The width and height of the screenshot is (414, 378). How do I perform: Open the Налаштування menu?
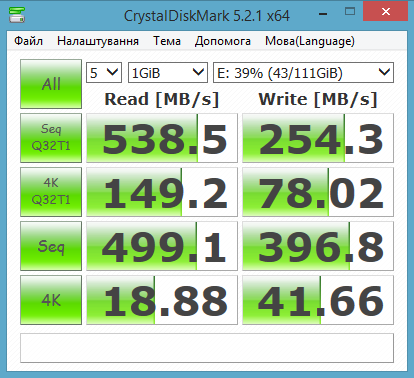98,41
